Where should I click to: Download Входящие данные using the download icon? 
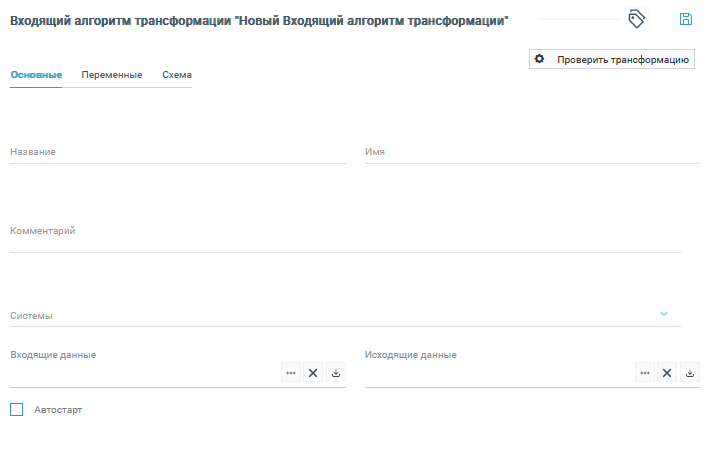[336, 373]
